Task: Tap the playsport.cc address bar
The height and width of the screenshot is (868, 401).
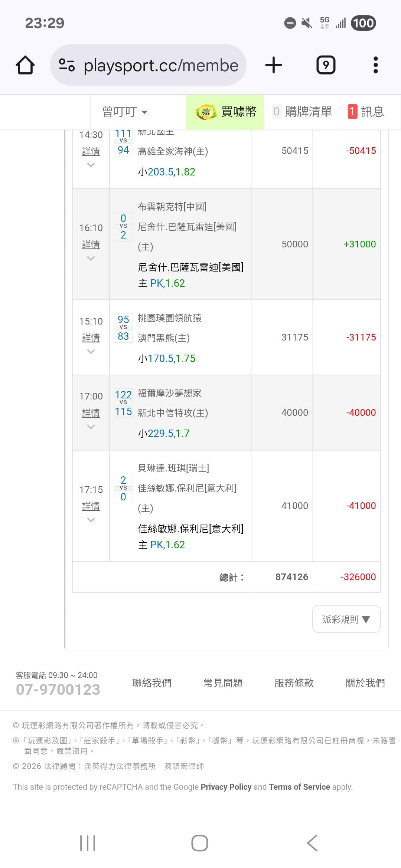Action: (x=160, y=65)
